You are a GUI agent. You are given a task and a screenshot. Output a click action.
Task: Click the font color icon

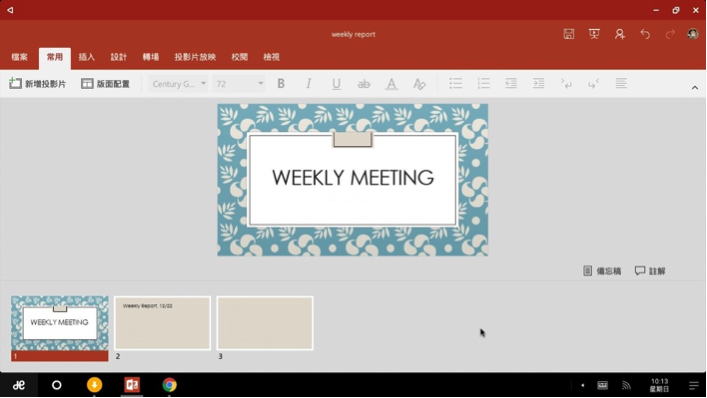(x=391, y=83)
